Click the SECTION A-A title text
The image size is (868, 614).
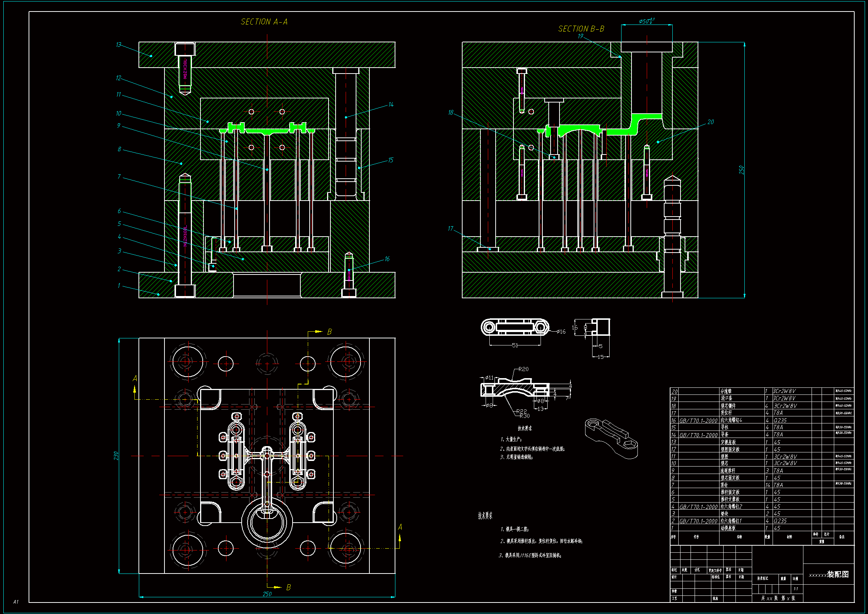(x=264, y=22)
